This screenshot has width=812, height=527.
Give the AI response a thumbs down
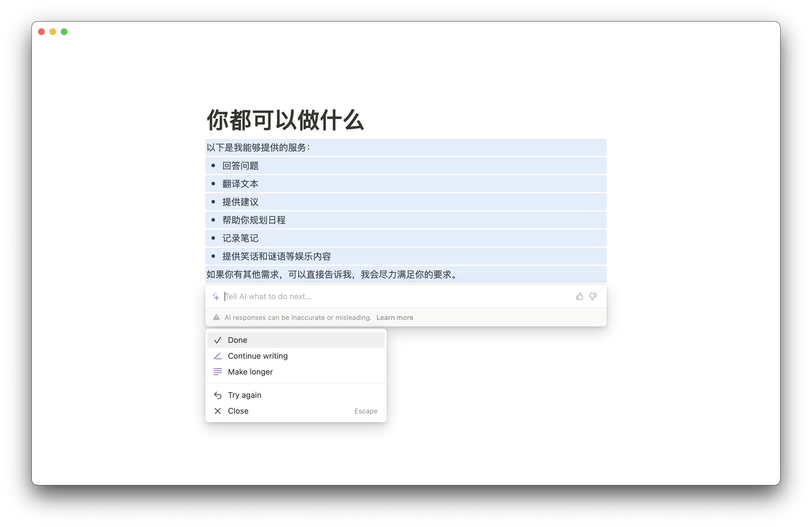(593, 297)
